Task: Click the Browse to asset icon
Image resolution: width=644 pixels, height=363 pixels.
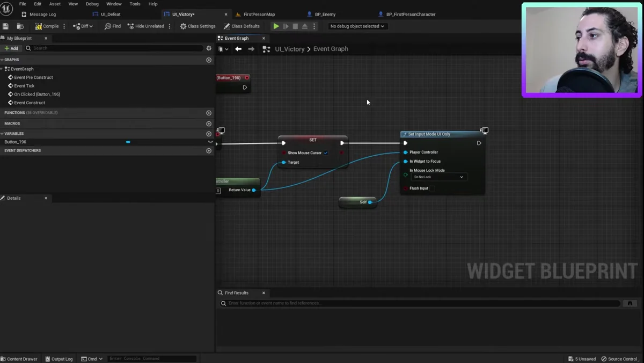Action: (x=20, y=26)
